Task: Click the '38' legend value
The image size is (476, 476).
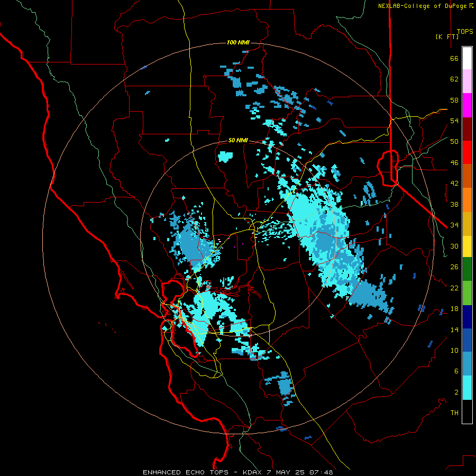Action: pyautogui.click(x=454, y=204)
